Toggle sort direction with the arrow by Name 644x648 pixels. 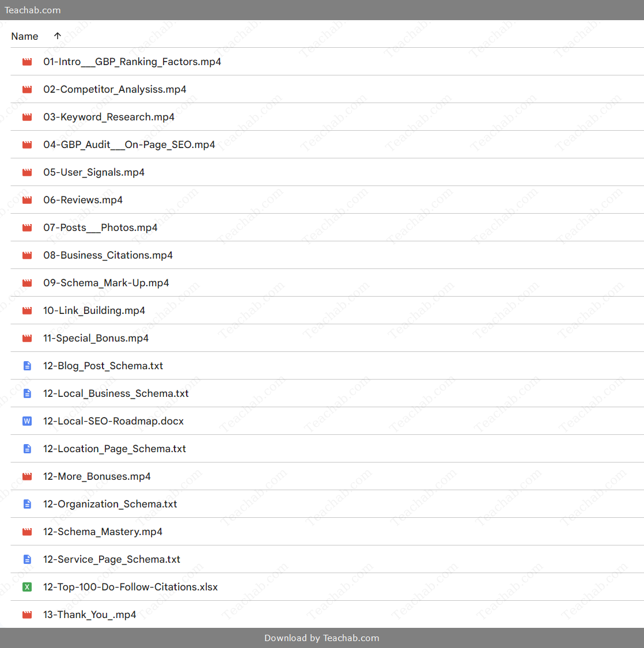tap(58, 36)
